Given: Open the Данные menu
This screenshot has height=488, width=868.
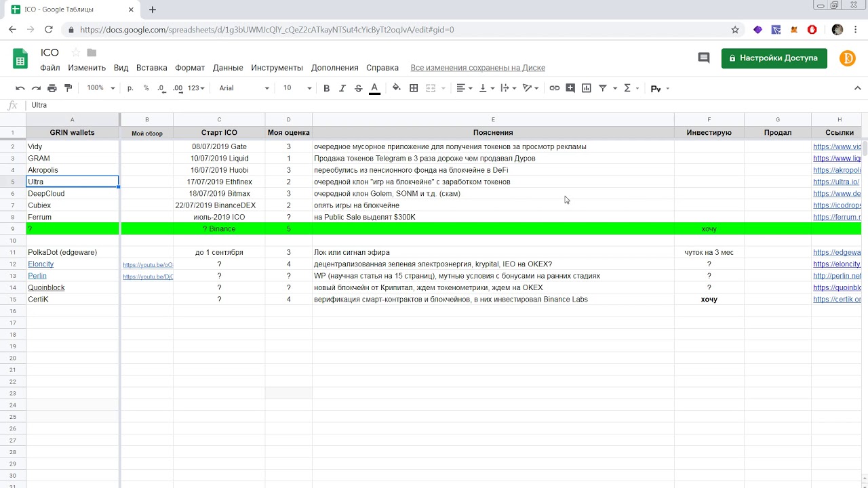Looking at the screenshot, I should click(x=228, y=68).
